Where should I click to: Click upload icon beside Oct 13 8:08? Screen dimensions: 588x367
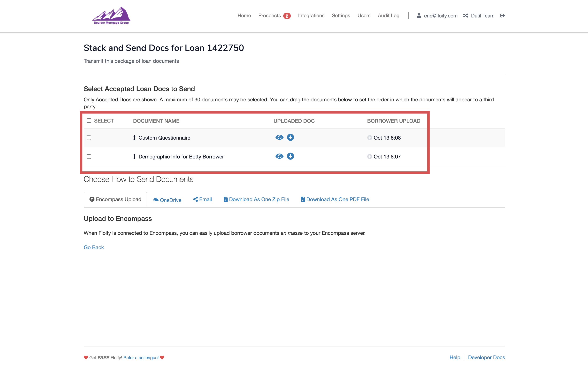point(370,138)
